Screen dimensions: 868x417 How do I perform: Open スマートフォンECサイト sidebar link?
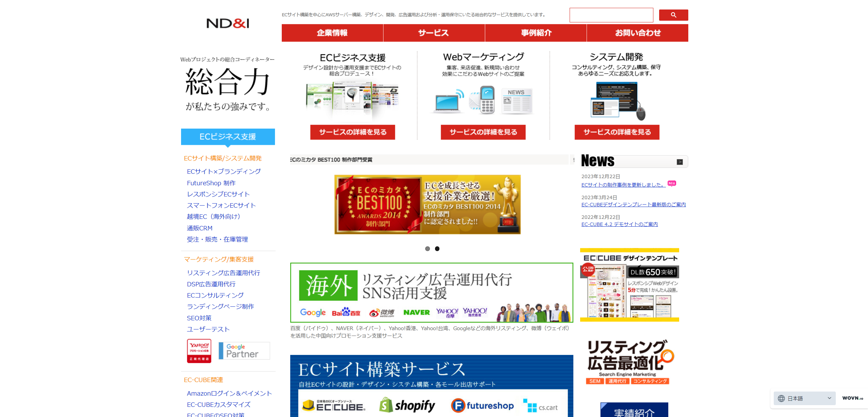221,206
